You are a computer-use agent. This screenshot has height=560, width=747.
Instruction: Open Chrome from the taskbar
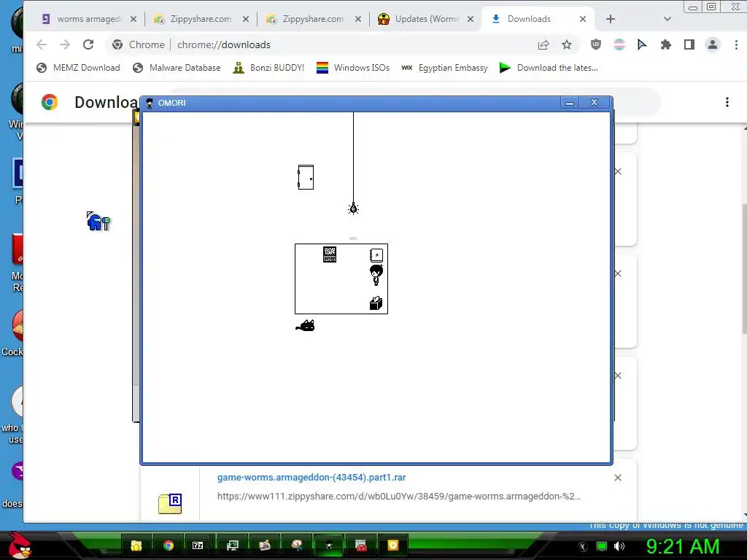point(169,545)
